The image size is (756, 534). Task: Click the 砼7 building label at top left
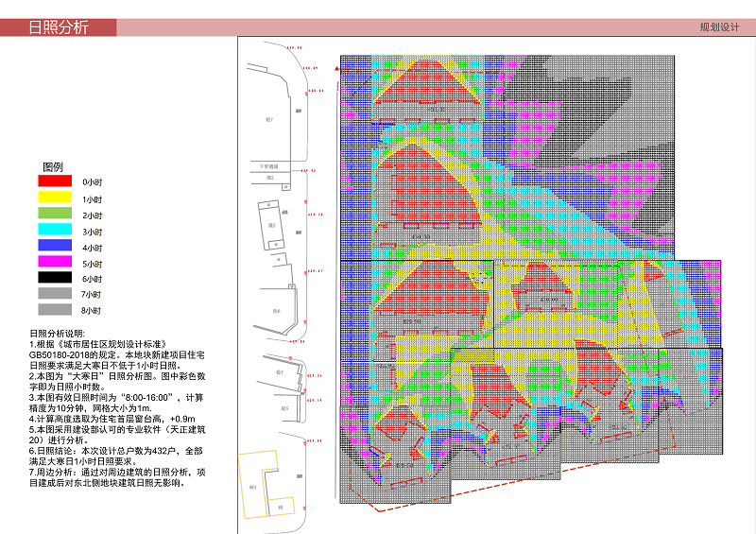(269, 120)
